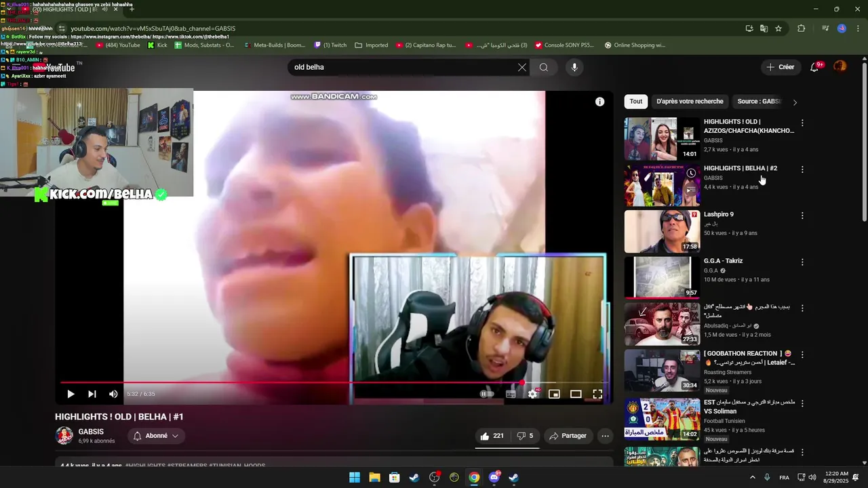868x488 pixels.
Task: Translate page via Chrome translate icon
Action: (x=764, y=28)
